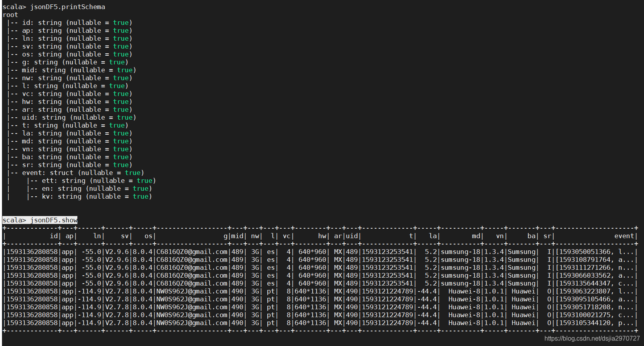Viewport: 644px width, 346px height.
Task: Select the 'la: string' schema line
Action: pyautogui.click(x=69, y=133)
